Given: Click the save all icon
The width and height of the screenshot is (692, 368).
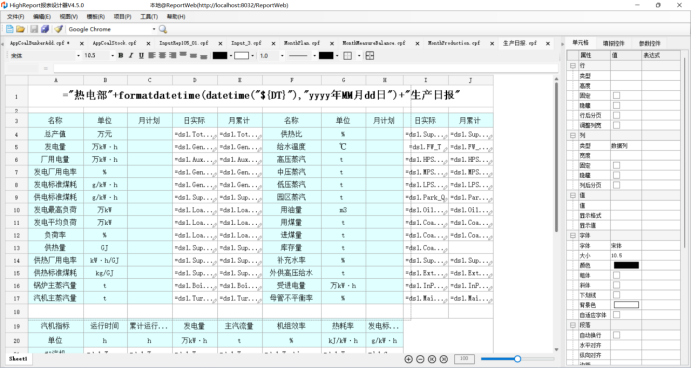Looking at the screenshot, I should coord(45,29).
